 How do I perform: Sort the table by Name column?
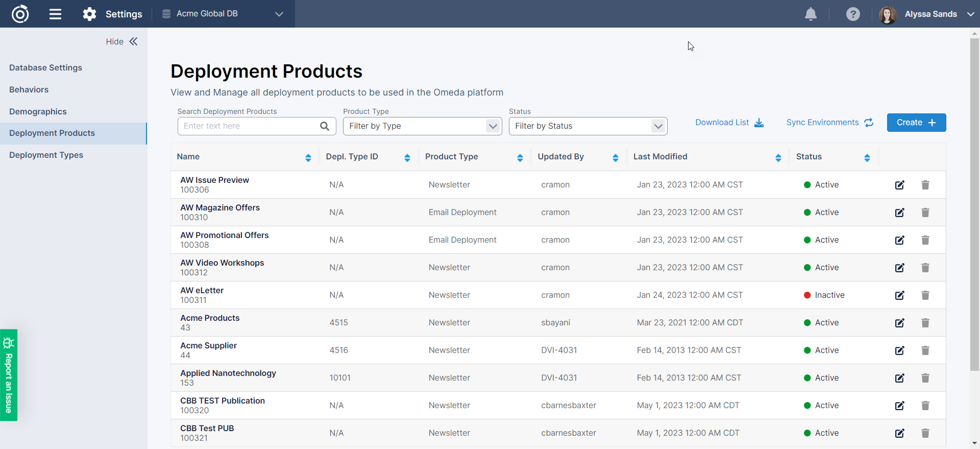pos(308,158)
